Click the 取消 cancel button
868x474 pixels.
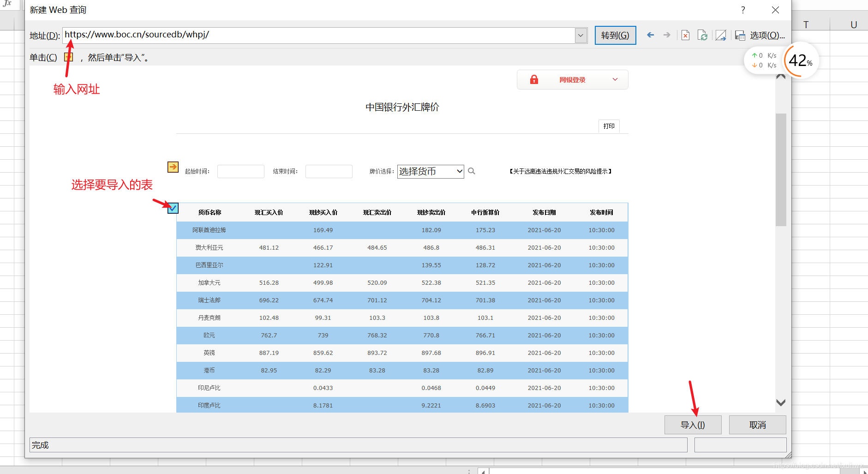pyautogui.click(x=757, y=425)
